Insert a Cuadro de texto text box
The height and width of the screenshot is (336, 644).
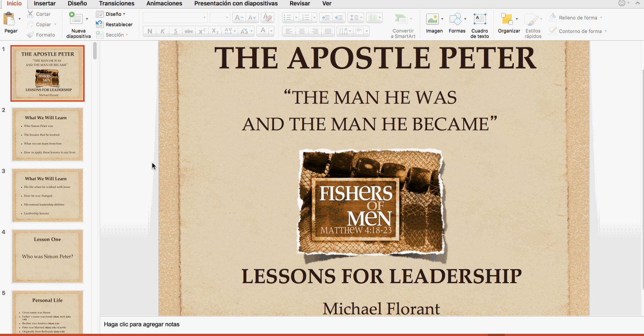tap(479, 19)
